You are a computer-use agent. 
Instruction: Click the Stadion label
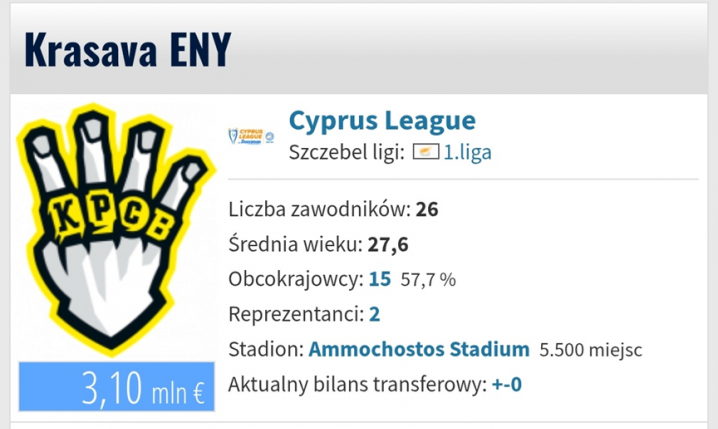(266, 349)
